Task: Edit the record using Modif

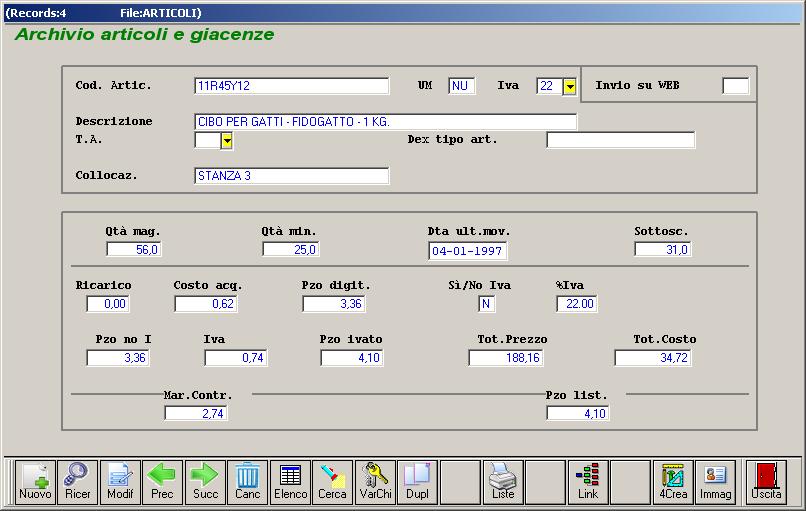Action: coord(120,482)
